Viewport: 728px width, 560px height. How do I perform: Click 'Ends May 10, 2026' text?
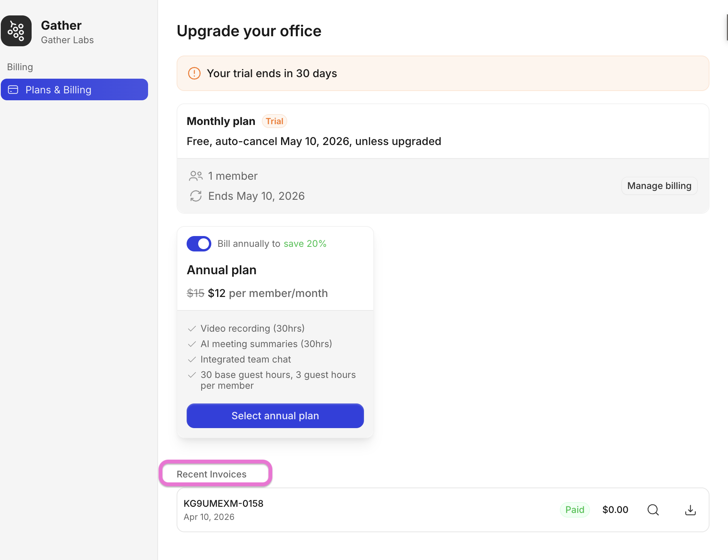click(256, 196)
